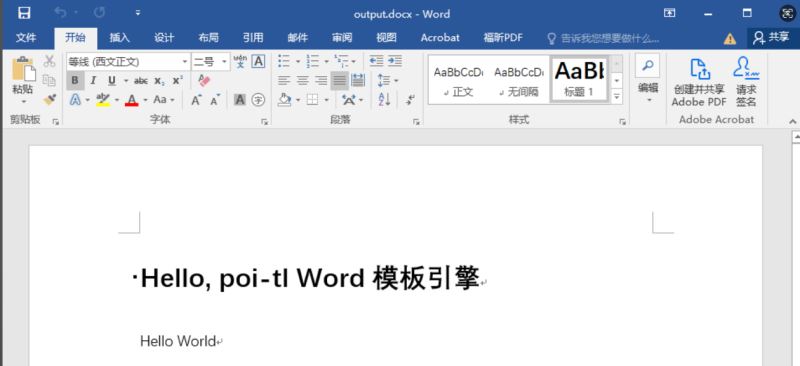Open the 文件 file menu

26,38
